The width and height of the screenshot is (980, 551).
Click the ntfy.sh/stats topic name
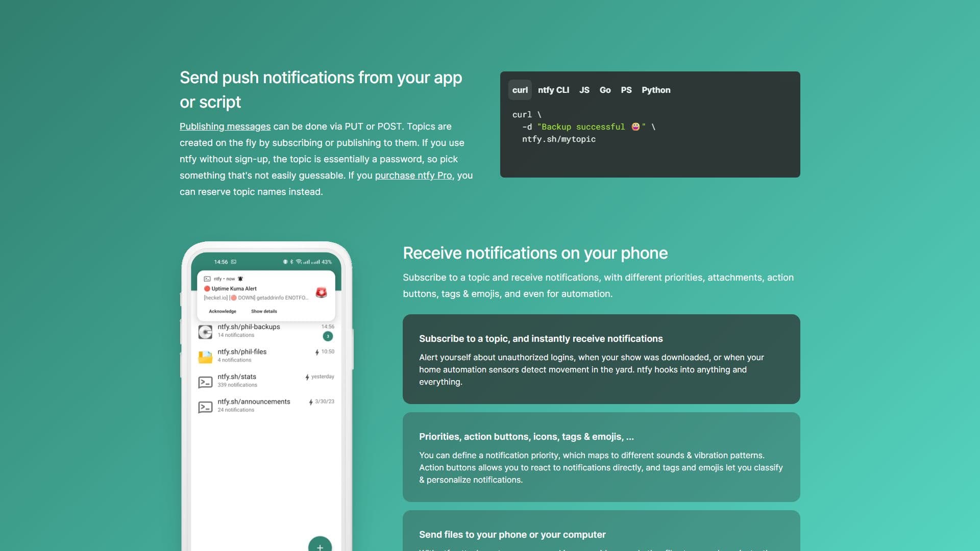[237, 377]
